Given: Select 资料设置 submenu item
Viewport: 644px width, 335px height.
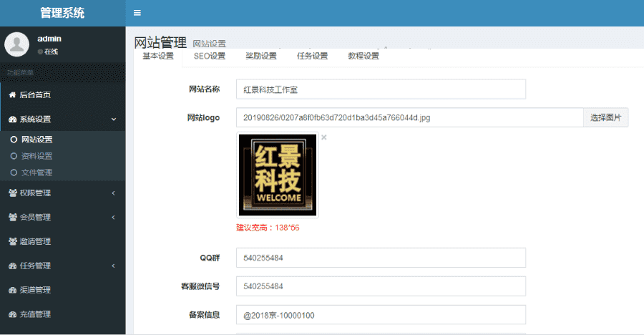Looking at the screenshot, I should 36,156.
